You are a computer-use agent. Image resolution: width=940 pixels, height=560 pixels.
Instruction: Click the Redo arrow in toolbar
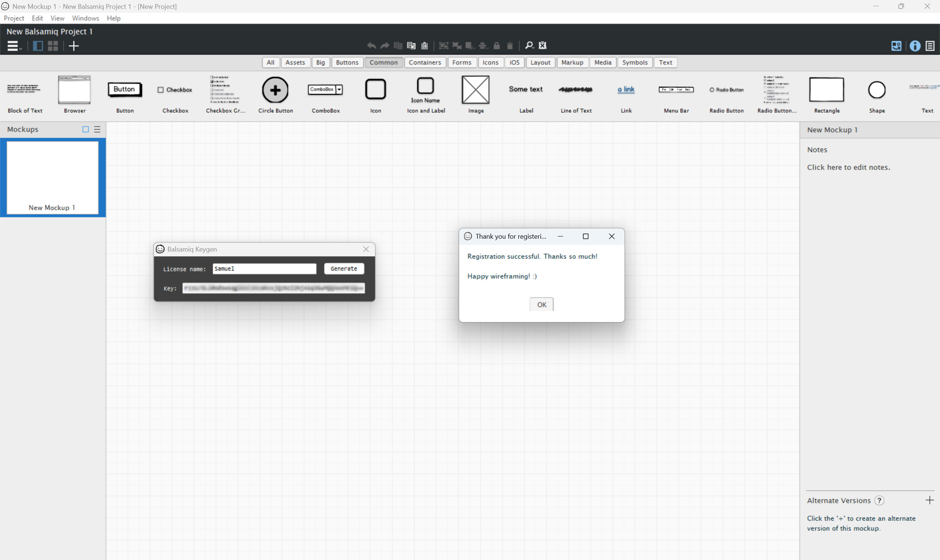pyautogui.click(x=385, y=46)
